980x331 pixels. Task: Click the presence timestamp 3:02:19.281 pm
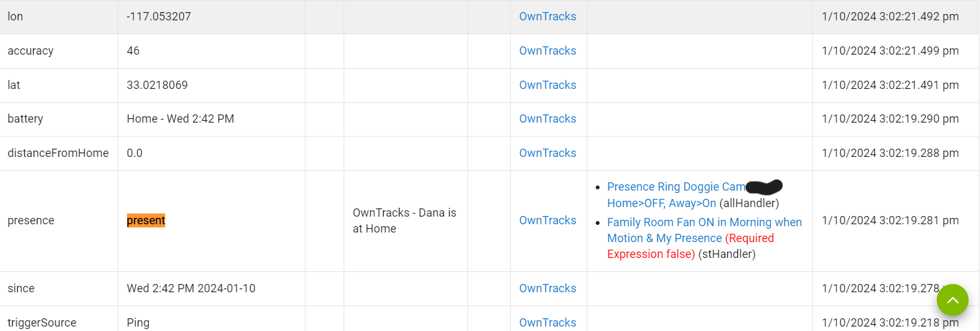point(890,220)
